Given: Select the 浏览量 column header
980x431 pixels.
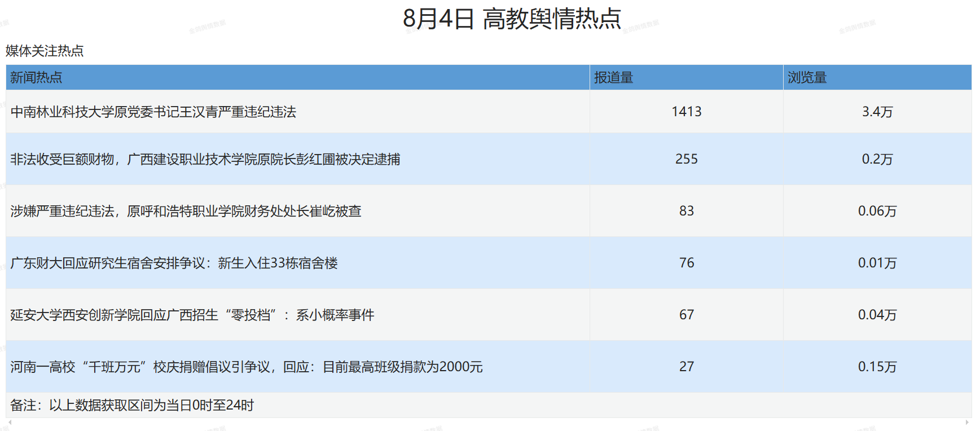Looking at the screenshot, I should click(x=807, y=78).
